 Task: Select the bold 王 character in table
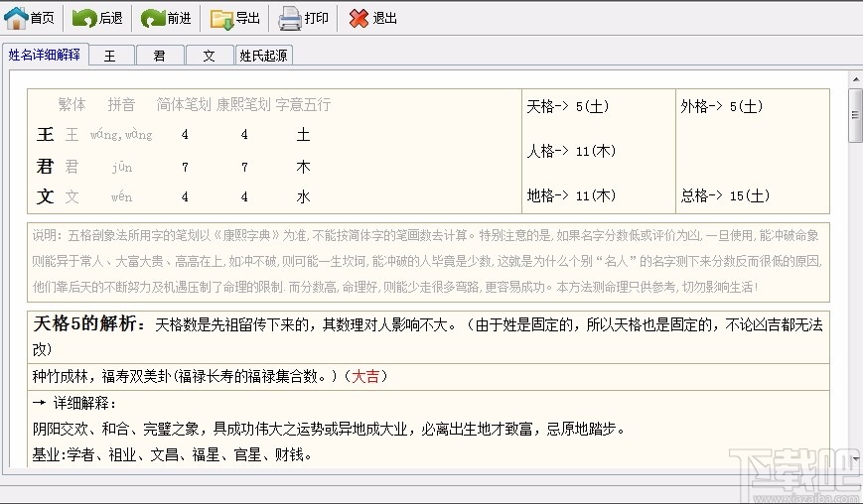(x=45, y=135)
